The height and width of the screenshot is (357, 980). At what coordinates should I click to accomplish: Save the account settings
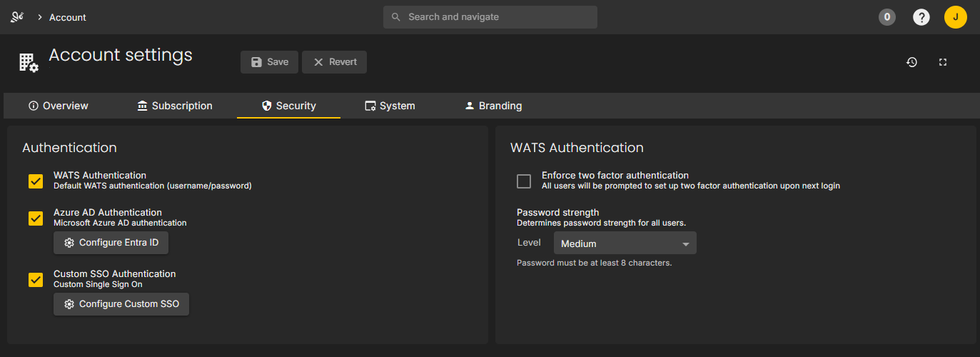269,62
